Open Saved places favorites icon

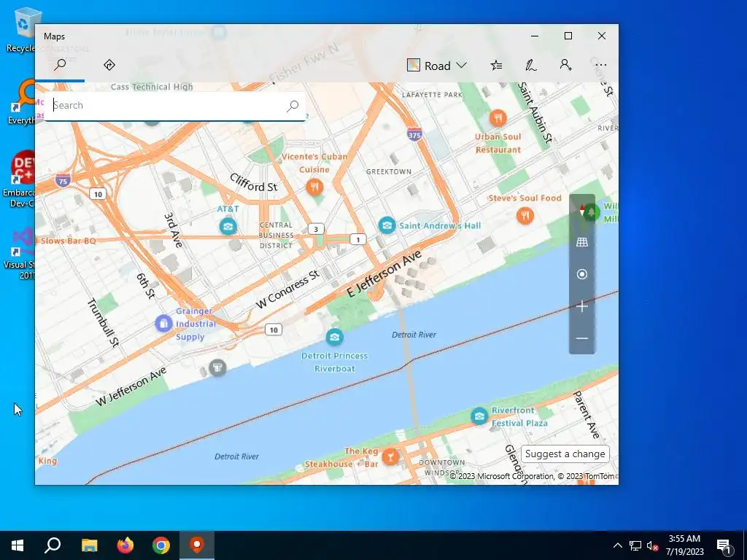coord(496,65)
